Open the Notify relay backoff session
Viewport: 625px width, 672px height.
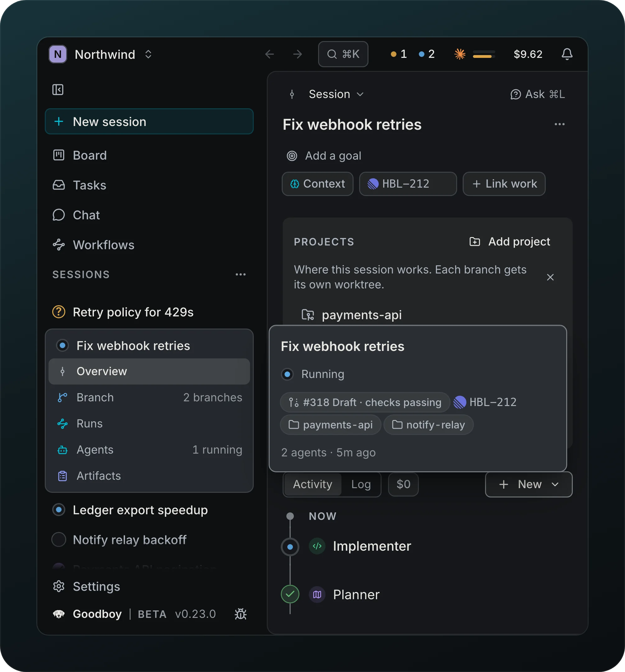pyautogui.click(x=149, y=539)
